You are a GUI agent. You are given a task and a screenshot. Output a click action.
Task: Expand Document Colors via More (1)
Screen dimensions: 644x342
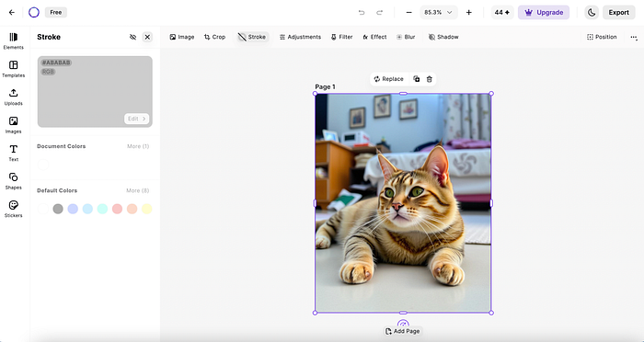[x=138, y=146]
